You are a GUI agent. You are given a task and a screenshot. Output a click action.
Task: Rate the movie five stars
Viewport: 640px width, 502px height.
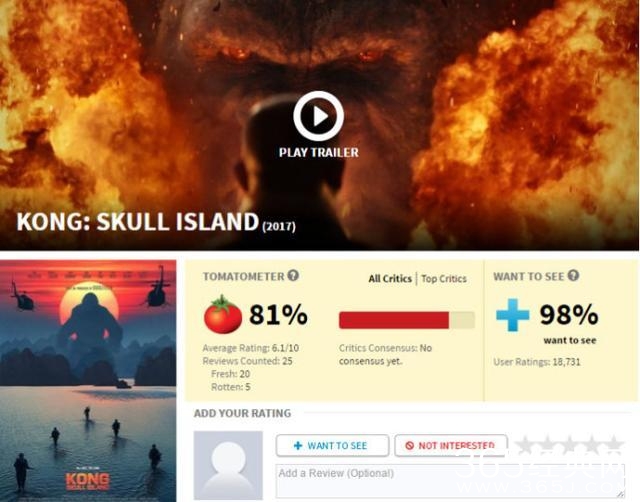(x=614, y=445)
